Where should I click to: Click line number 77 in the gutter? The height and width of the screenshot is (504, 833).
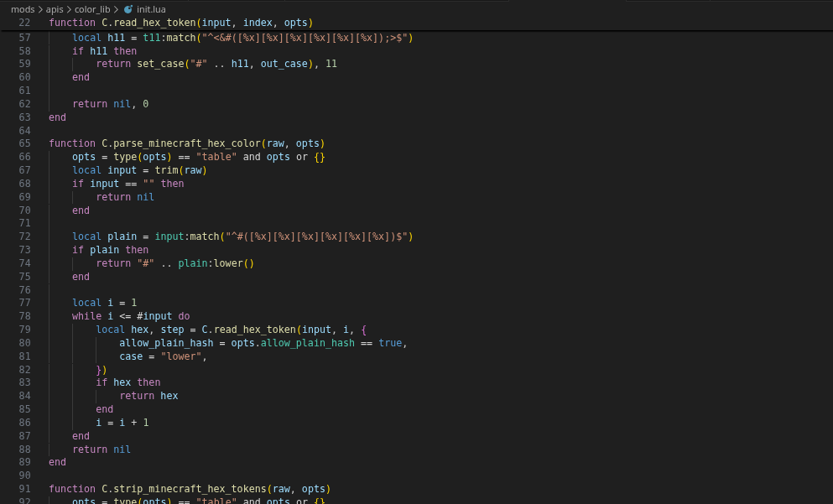point(23,303)
